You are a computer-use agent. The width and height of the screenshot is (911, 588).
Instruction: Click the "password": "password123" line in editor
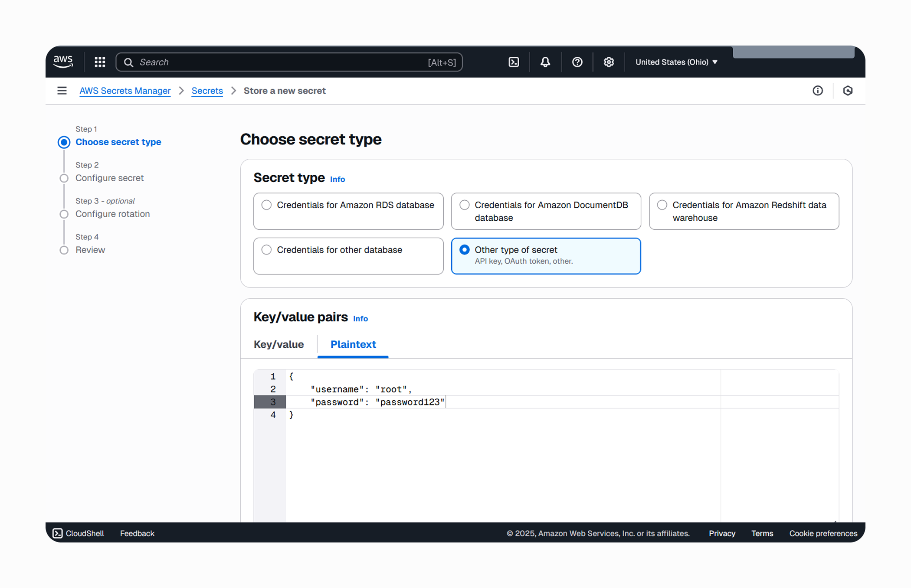coord(377,402)
